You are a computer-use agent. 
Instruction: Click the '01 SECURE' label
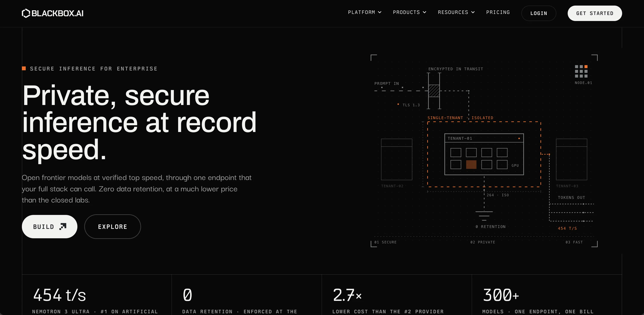pos(385,242)
